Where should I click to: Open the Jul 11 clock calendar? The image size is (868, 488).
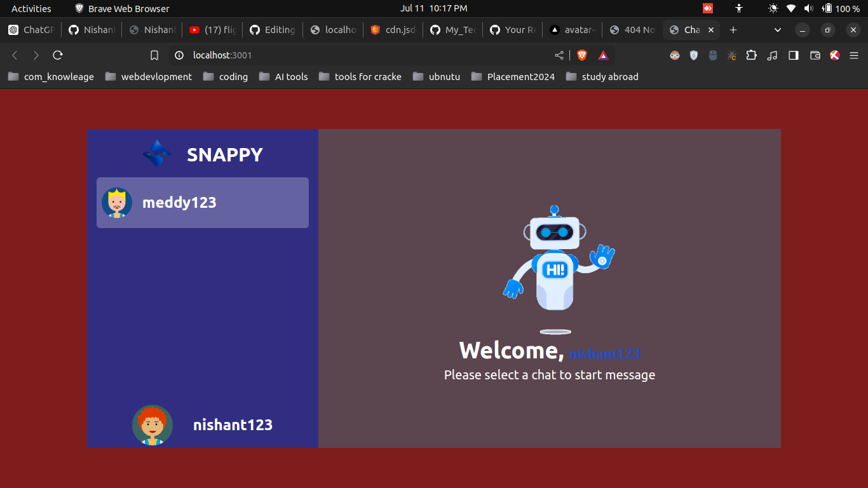click(x=434, y=8)
